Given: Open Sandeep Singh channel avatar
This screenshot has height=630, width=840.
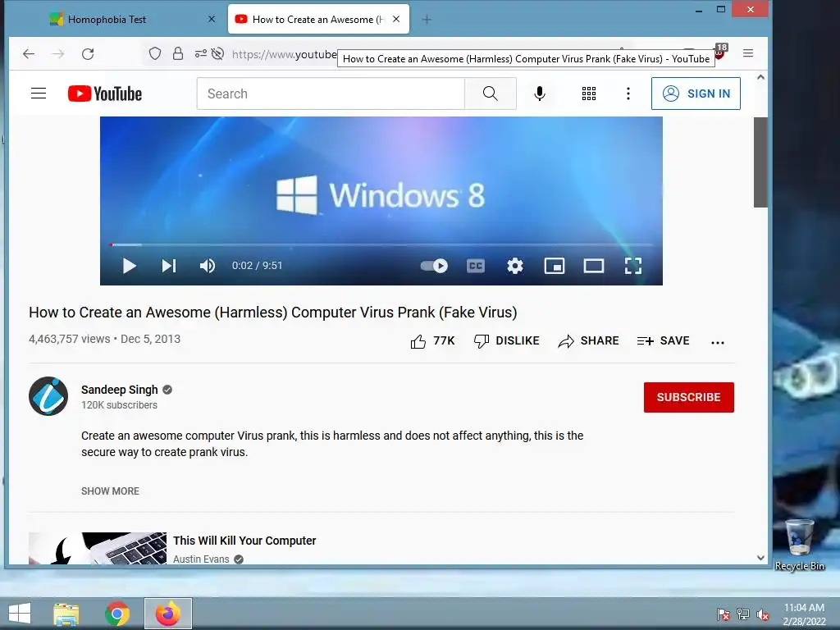Looking at the screenshot, I should pos(48,396).
